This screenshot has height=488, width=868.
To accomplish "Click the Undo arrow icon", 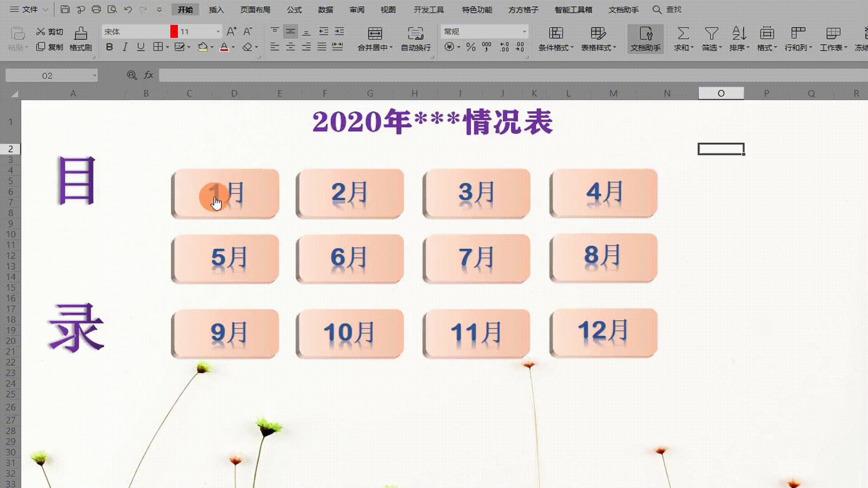I will tap(128, 9).
